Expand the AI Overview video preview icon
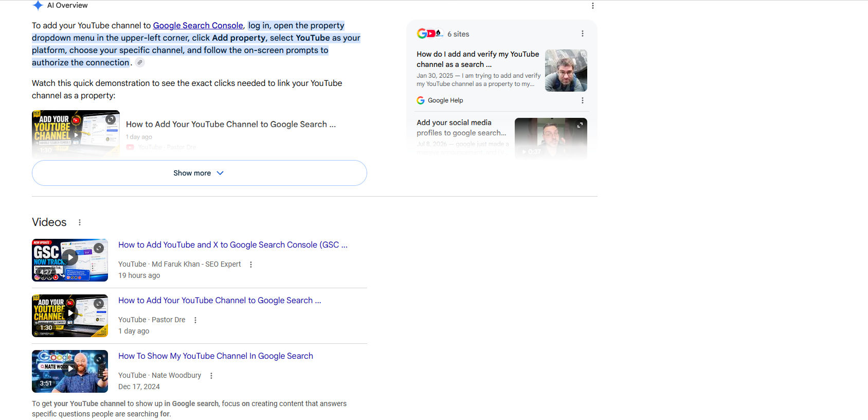This screenshot has width=868, height=420. pos(111,119)
